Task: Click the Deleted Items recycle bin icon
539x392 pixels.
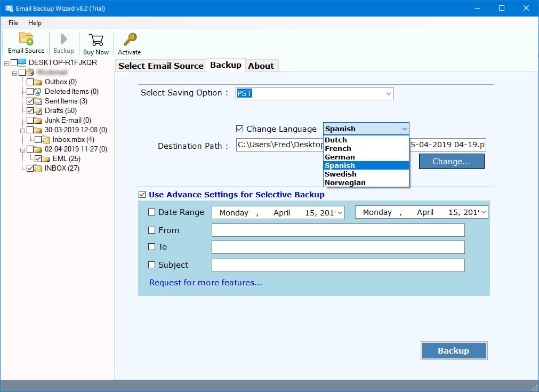Action: coord(38,92)
